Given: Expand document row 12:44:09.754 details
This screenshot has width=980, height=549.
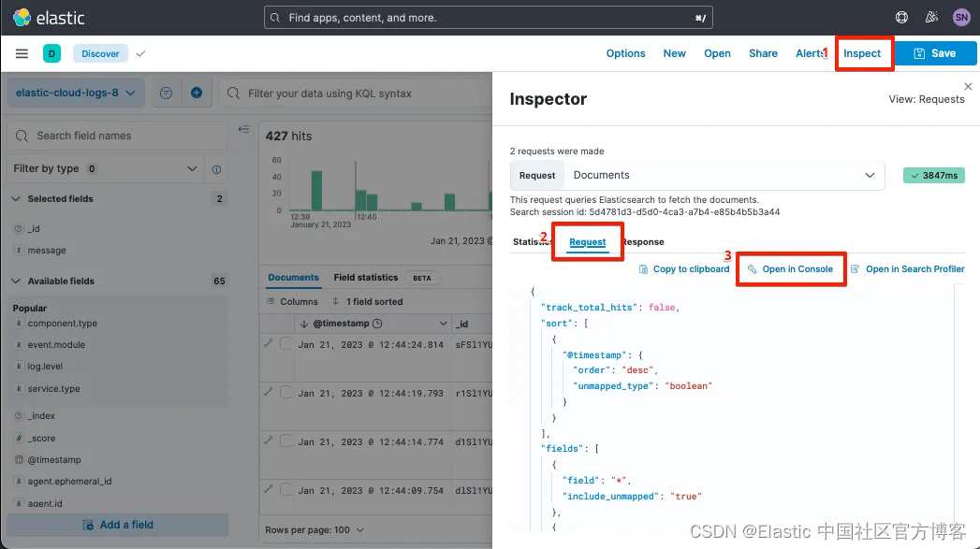Looking at the screenshot, I should (x=268, y=489).
